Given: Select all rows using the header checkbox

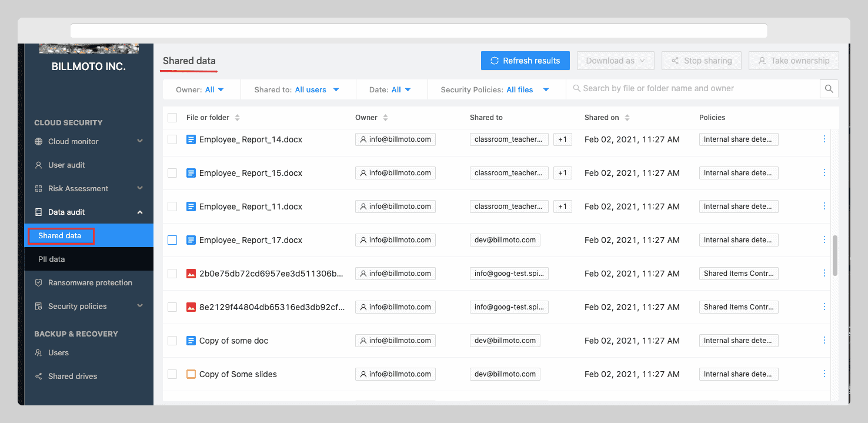Looking at the screenshot, I should pyautogui.click(x=172, y=117).
